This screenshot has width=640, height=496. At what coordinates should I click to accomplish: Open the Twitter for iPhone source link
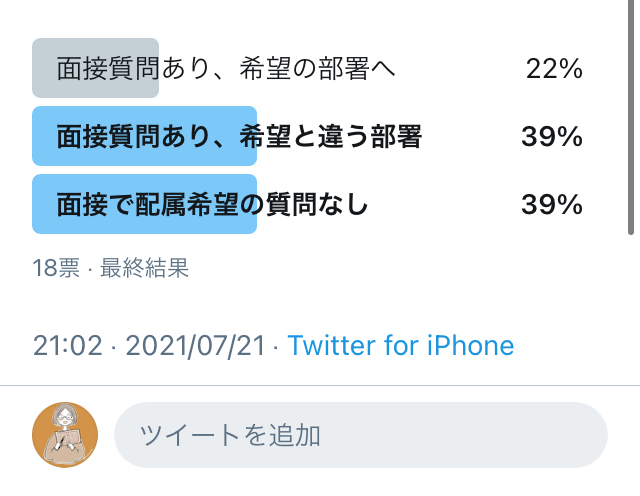coord(400,346)
